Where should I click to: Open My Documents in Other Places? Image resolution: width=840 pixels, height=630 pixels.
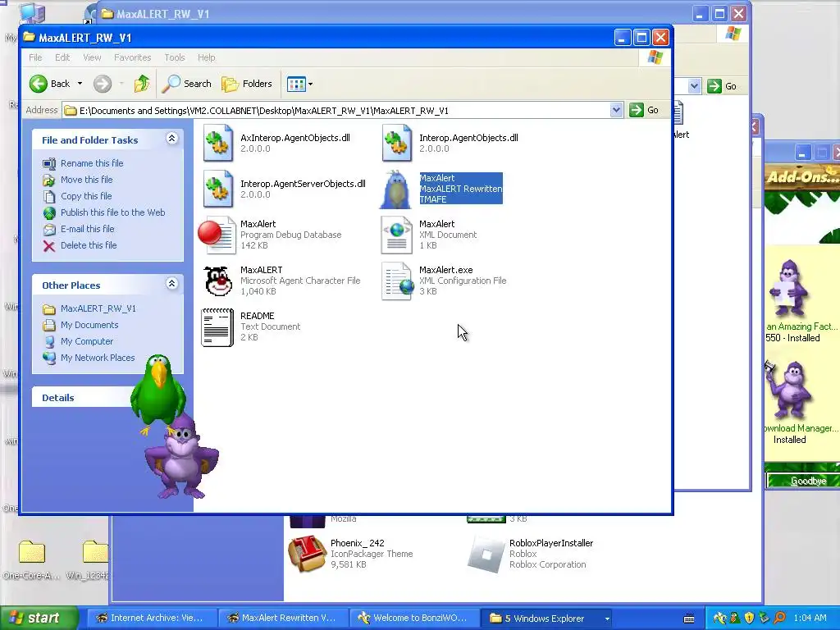(89, 325)
